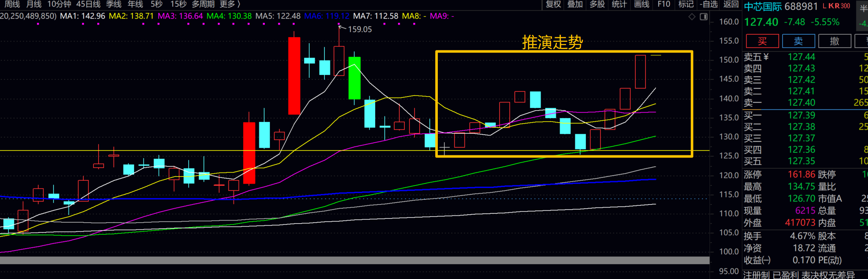Click the MA5: 122.48 indicator label
This screenshot has height=279, width=868.
pyautogui.click(x=278, y=16)
